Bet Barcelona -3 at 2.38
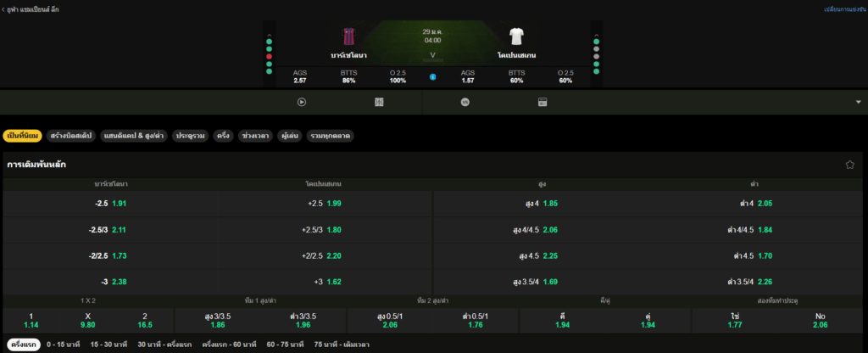 (110, 282)
